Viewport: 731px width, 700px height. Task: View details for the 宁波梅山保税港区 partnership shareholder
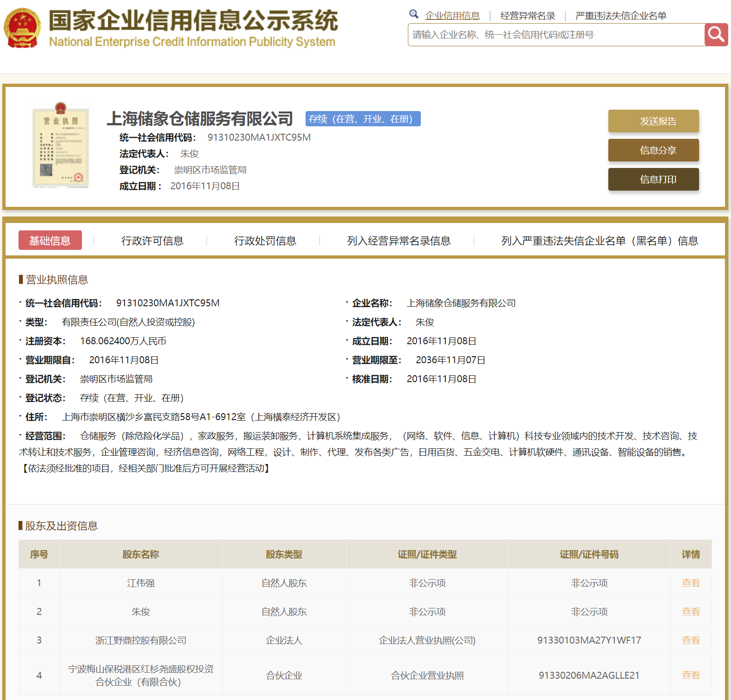click(690, 675)
